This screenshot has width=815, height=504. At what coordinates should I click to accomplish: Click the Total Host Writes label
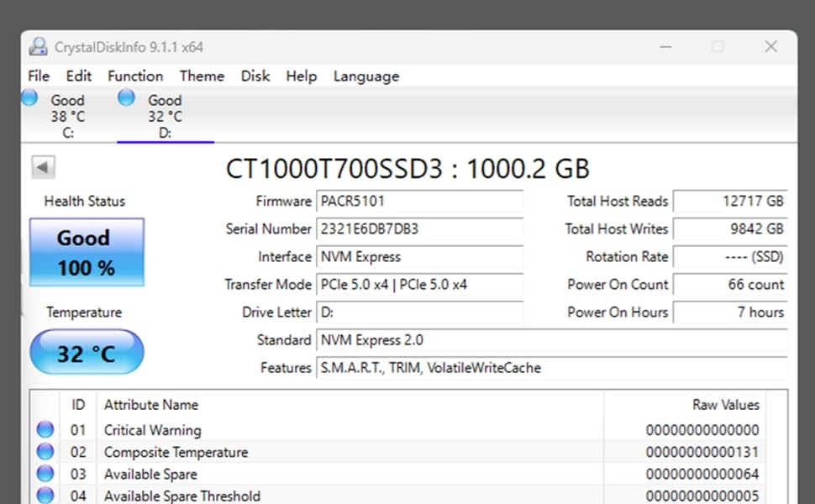point(617,228)
